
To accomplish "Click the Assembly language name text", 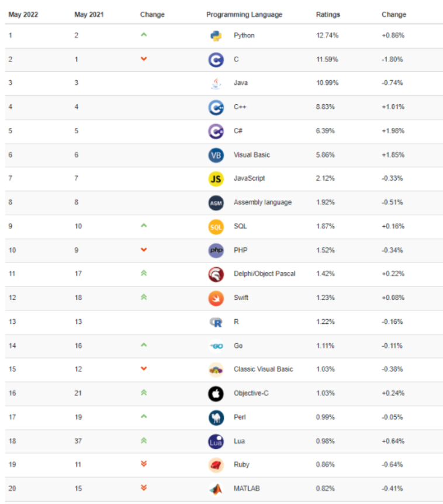I will [262, 202].
